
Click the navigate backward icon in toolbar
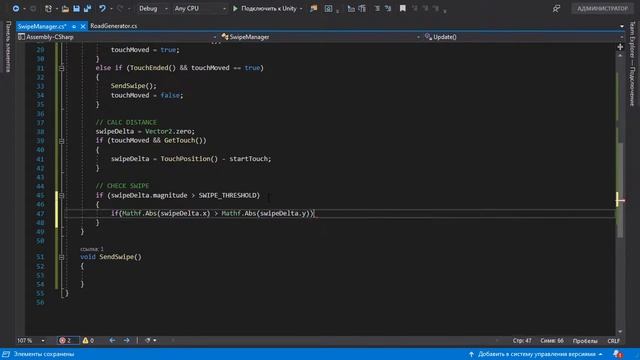16,8
